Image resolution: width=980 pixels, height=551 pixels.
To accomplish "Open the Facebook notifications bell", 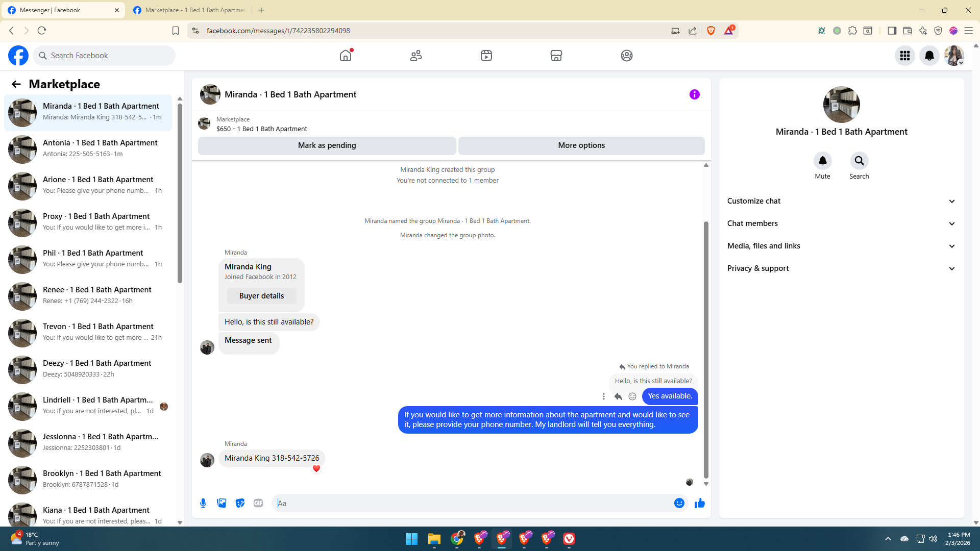I will tap(929, 56).
